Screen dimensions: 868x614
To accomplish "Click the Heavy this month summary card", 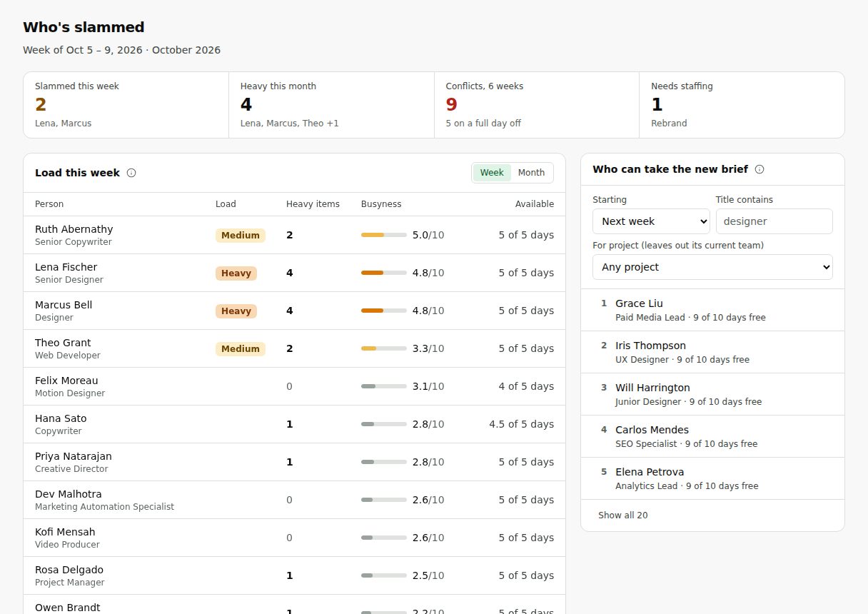I will tap(331, 105).
